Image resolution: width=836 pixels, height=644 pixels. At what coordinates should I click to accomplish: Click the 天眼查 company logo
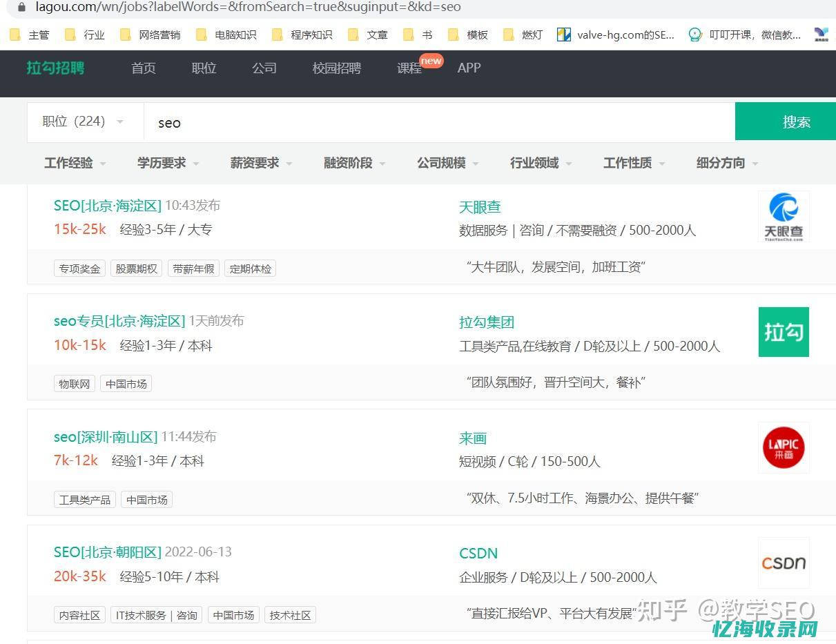click(x=784, y=216)
